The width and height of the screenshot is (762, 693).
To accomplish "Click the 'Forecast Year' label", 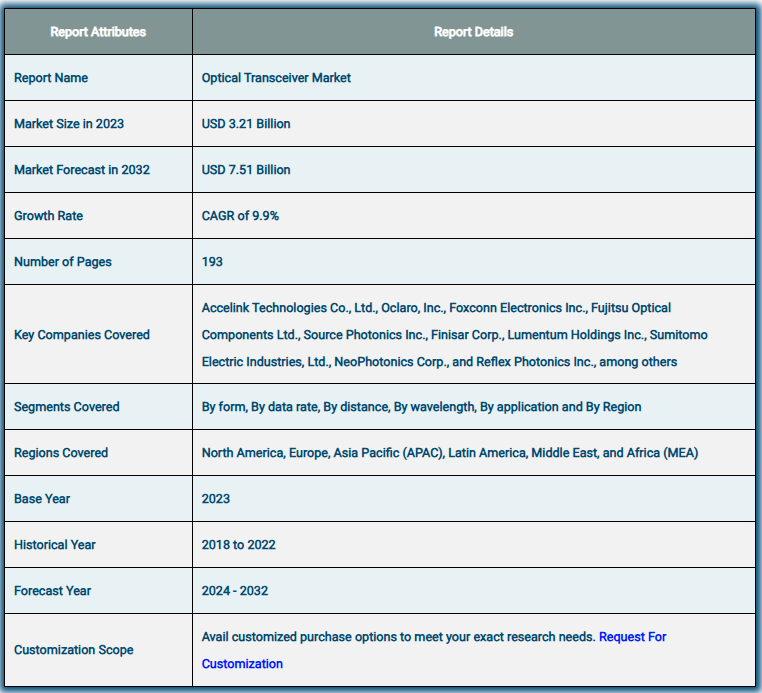I will tap(52, 591).
